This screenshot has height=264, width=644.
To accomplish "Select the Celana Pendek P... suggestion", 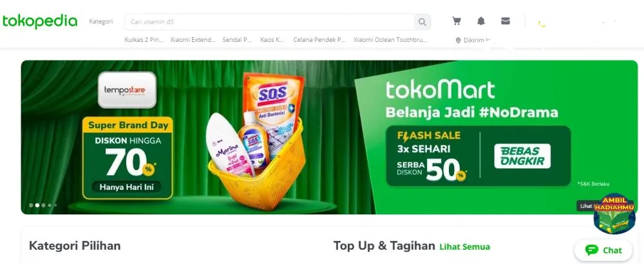I will (319, 40).
